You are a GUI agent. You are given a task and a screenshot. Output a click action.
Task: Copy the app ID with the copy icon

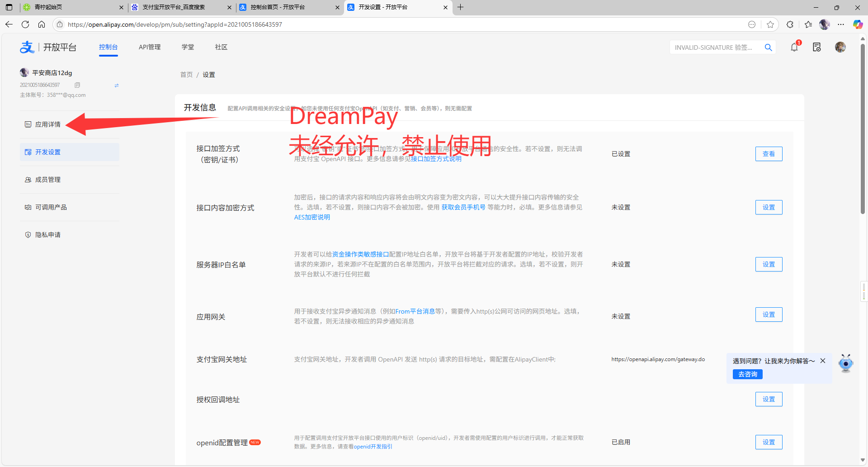77,85
